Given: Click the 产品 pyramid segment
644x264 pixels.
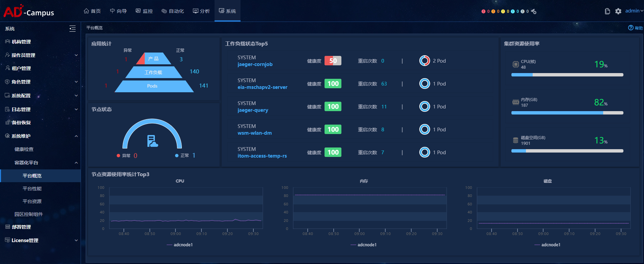Looking at the screenshot, I should click(153, 59).
